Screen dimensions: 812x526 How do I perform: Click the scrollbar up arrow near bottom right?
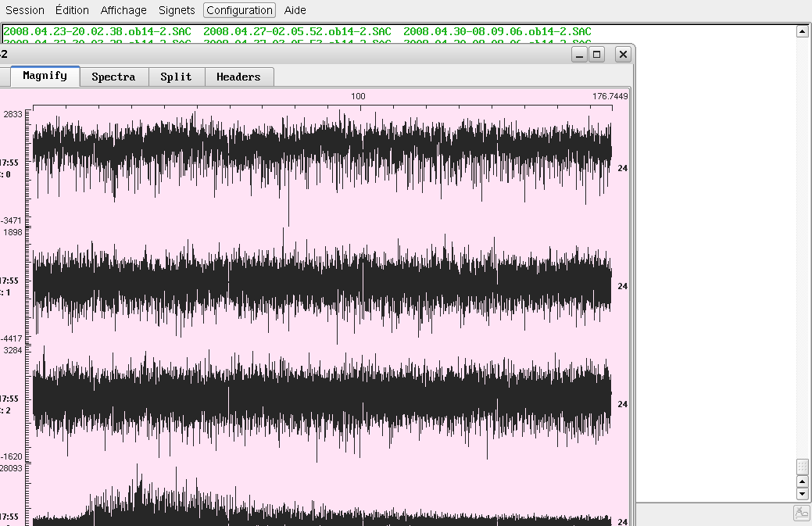(801, 481)
